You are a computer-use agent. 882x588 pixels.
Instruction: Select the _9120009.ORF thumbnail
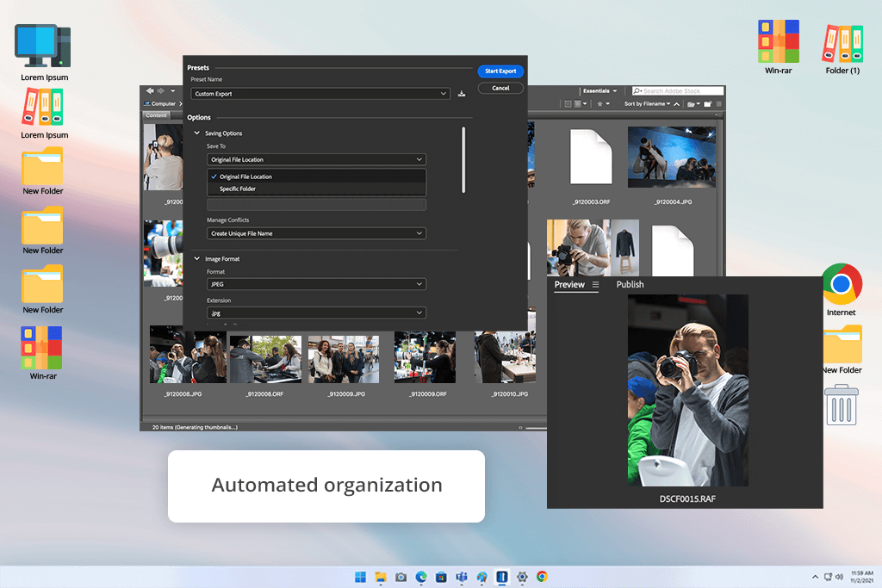pos(425,357)
